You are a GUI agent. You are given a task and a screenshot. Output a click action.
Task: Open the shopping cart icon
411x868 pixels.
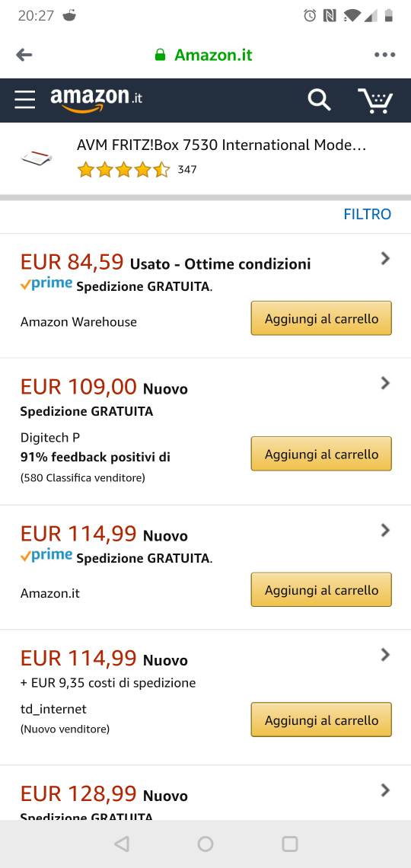coord(375,101)
